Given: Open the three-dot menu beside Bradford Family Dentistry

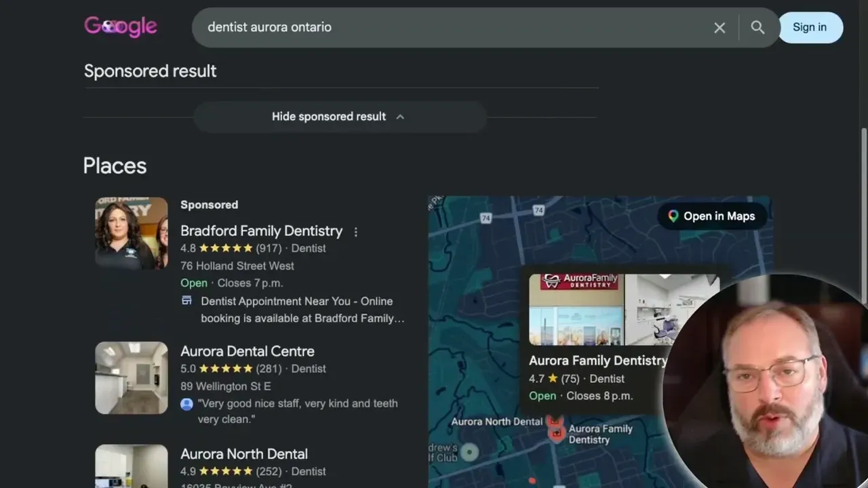Looking at the screenshot, I should coord(356,232).
